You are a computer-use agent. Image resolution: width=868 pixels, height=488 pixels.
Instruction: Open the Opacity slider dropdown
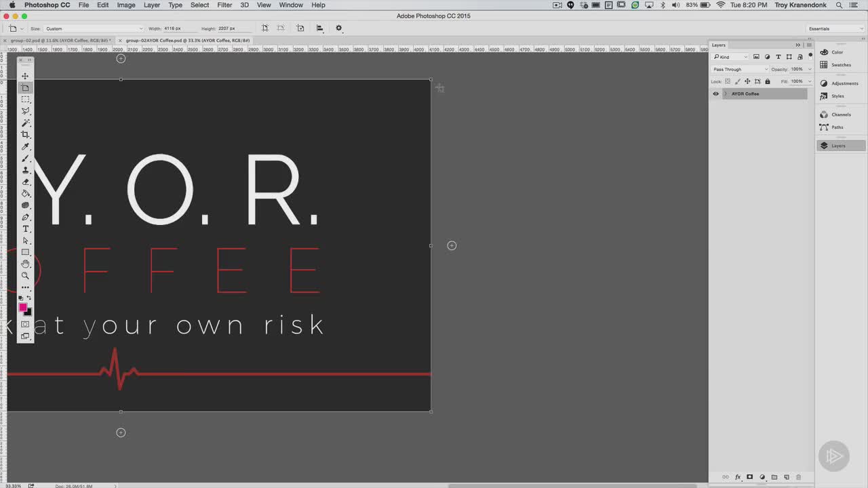[x=808, y=69]
